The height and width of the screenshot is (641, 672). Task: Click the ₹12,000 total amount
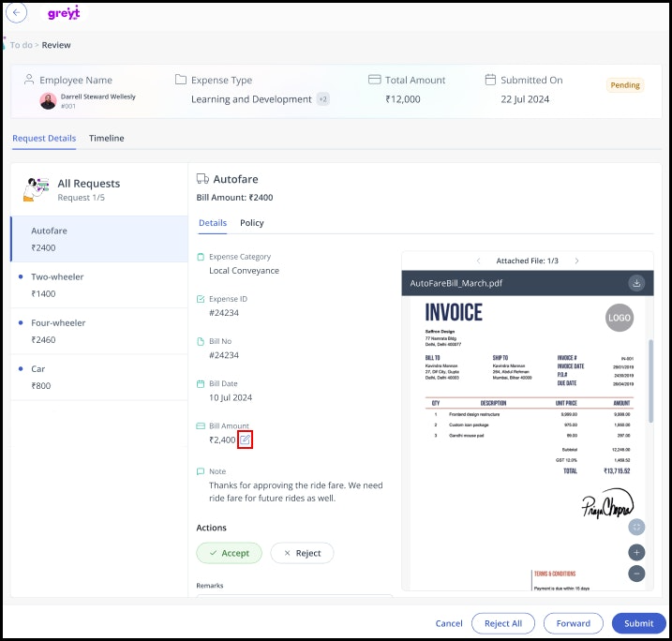[402, 99]
